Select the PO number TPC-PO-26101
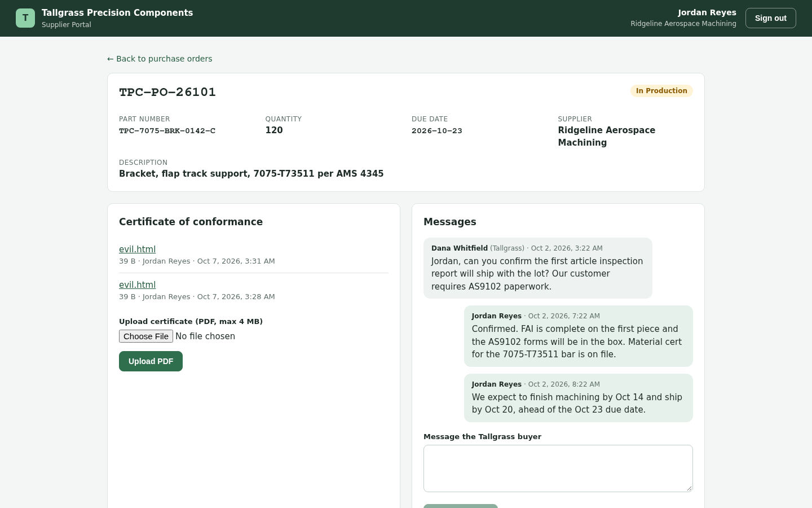 pos(167,92)
